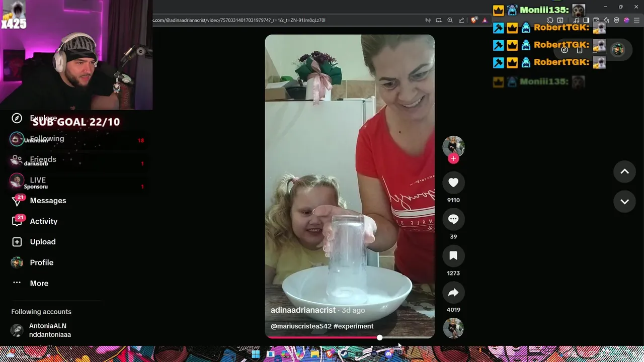Share the video with the arrow icon

tap(453, 293)
